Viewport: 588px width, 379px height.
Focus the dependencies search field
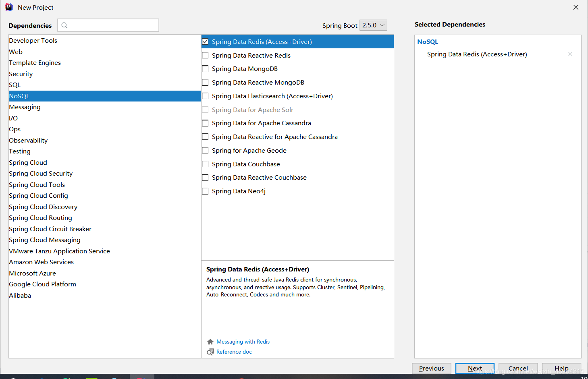click(x=108, y=25)
